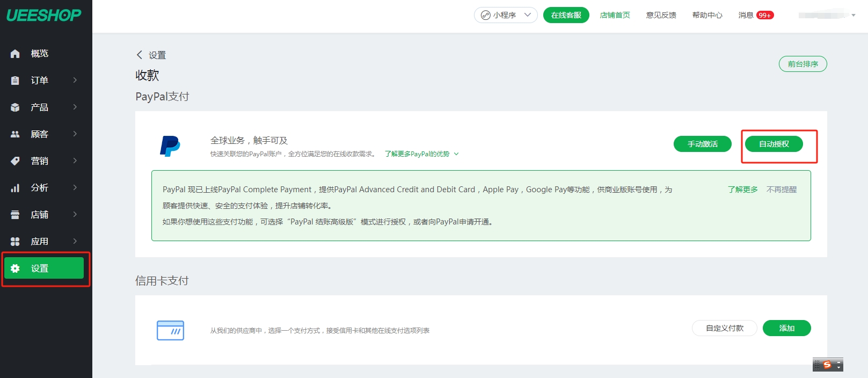Click the 店铺 store menu label
The height and width of the screenshot is (378, 868).
pyautogui.click(x=40, y=215)
